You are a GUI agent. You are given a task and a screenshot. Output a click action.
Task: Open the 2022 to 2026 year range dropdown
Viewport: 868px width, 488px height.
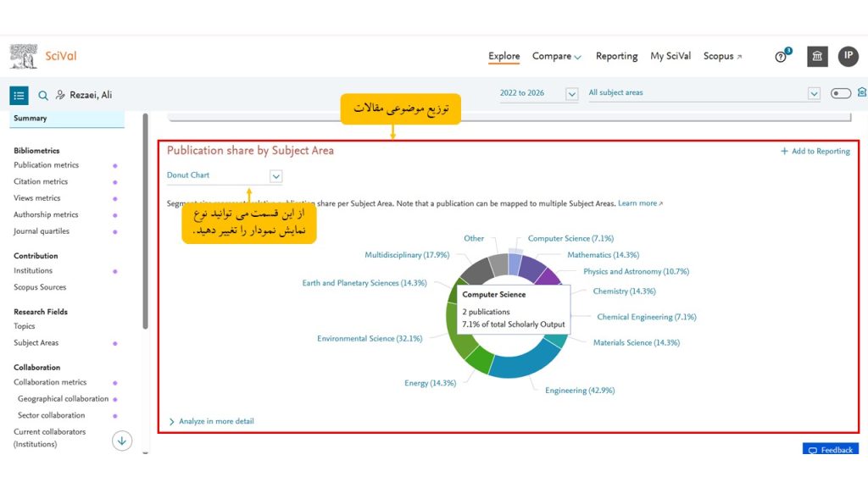538,93
